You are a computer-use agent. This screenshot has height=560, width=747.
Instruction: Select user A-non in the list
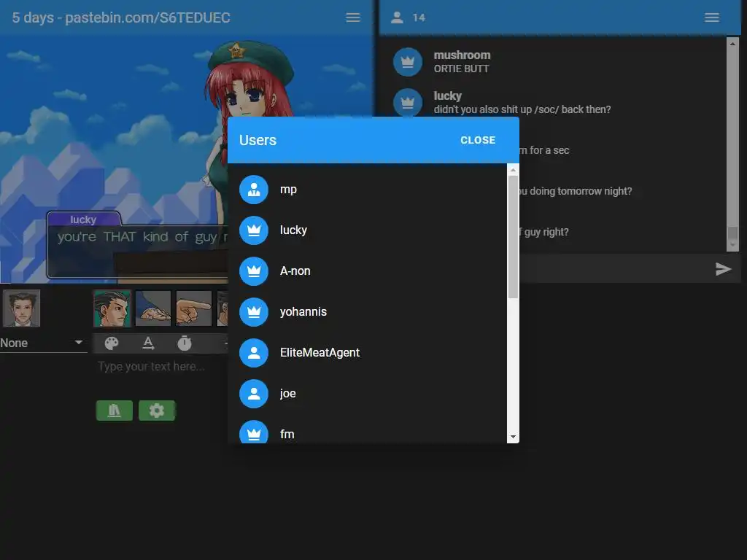point(368,271)
